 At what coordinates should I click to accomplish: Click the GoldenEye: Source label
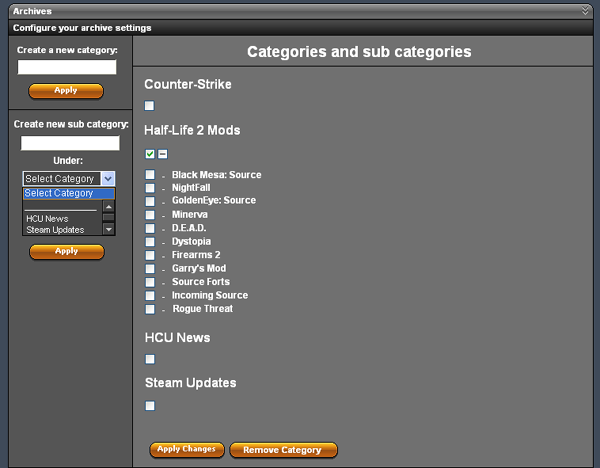point(214,200)
